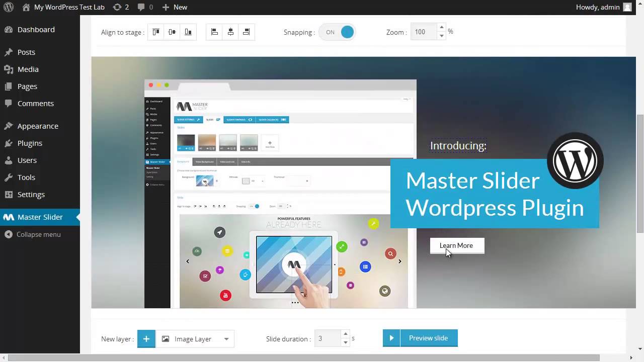The width and height of the screenshot is (644, 362).
Task: Click the Master Slider logo icon
Action: pyautogui.click(x=9, y=217)
